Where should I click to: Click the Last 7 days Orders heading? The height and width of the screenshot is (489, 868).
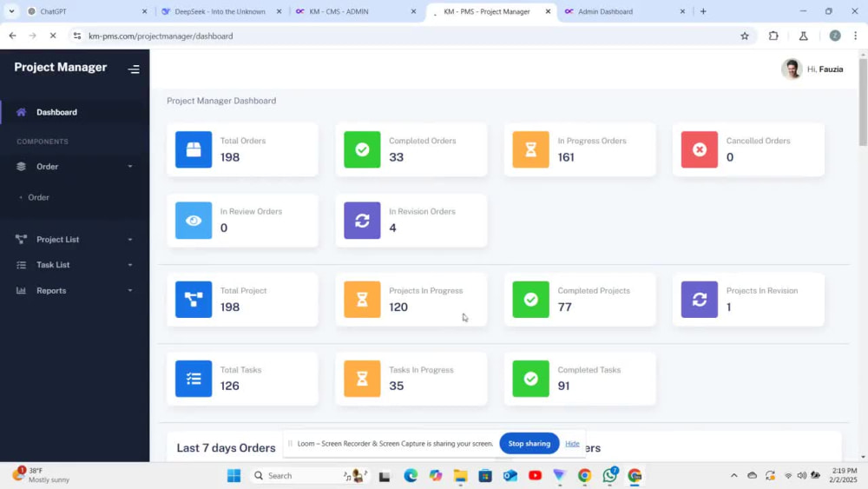[226, 448]
